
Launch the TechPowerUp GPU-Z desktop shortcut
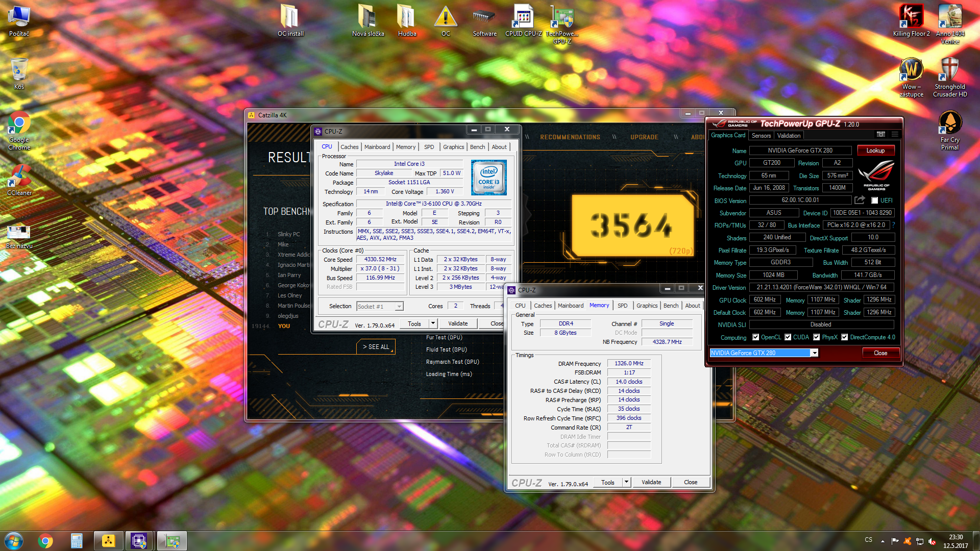click(x=562, y=24)
